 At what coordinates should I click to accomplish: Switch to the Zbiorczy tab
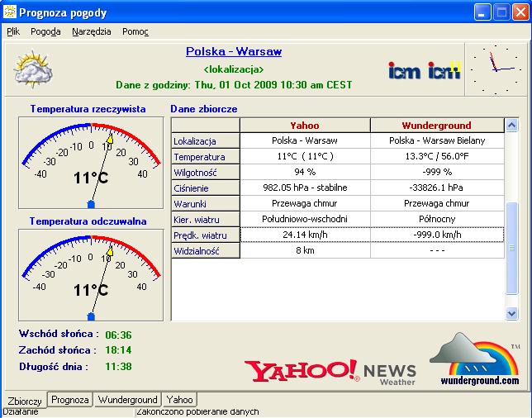coord(25,401)
